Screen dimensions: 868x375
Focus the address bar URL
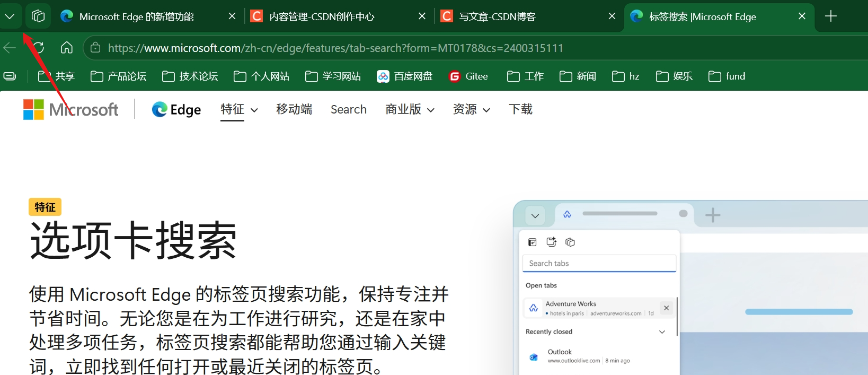(335, 48)
